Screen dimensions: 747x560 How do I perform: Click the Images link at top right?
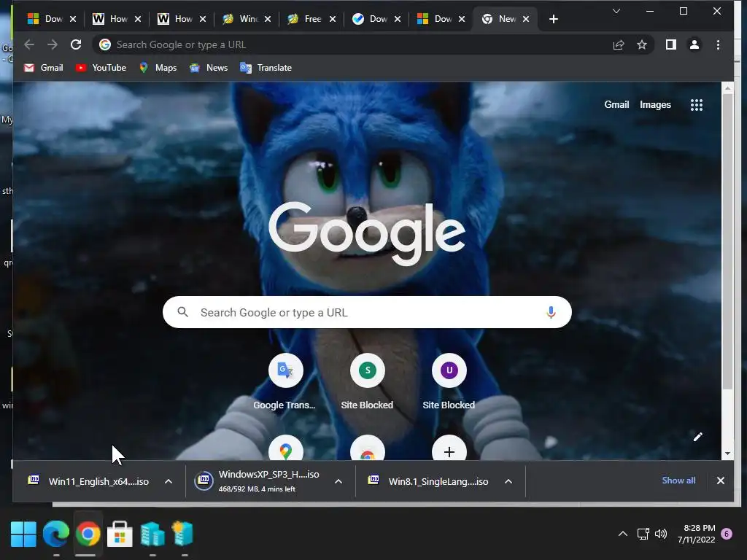(x=655, y=105)
